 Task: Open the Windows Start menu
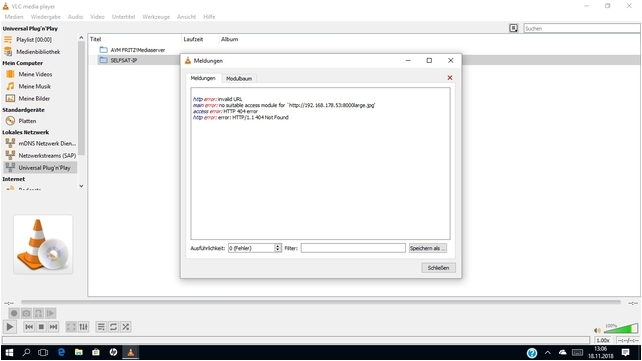click(9, 352)
